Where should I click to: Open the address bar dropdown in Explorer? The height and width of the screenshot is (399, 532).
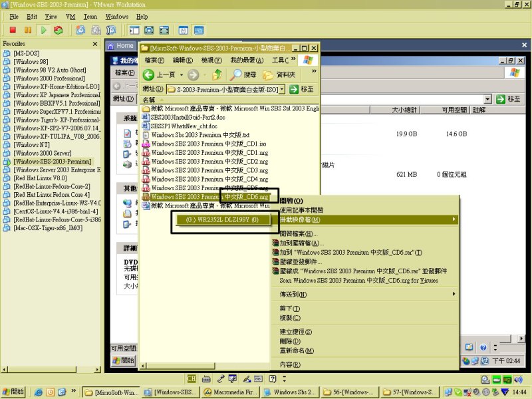(x=282, y=89)
